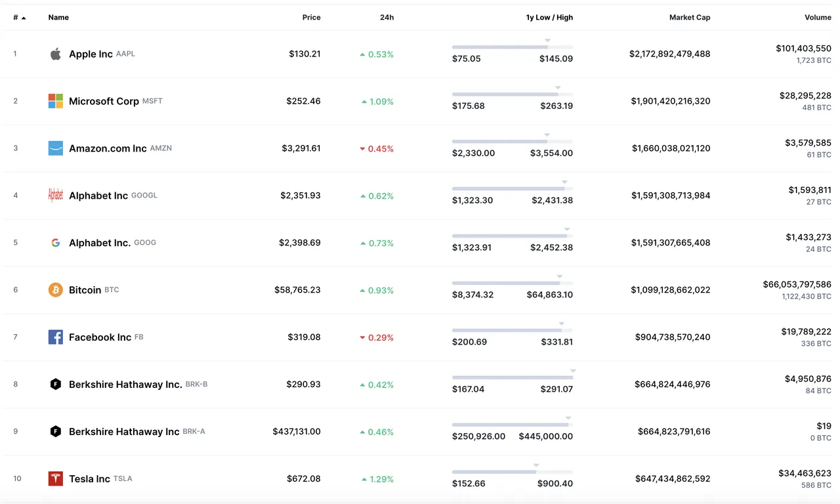Click the MSFT ticker symbol
Screen dimensions: 840x504
[x=152, y=101]
